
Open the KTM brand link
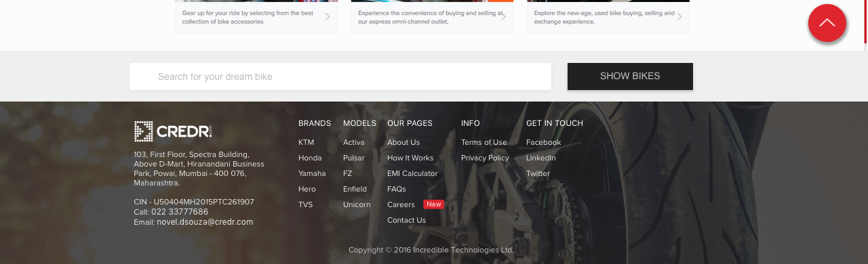click(x=307, y=142)
